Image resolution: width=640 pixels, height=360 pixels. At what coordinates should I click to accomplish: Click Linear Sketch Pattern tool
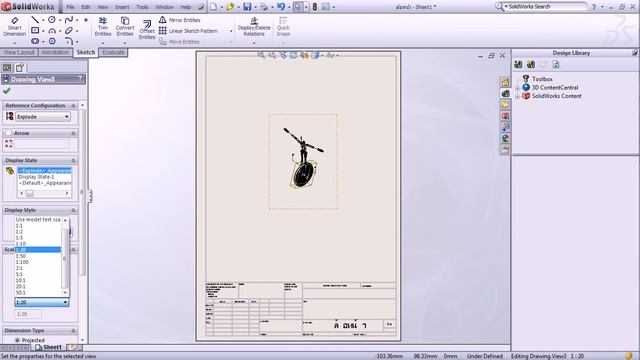(188, 31)
